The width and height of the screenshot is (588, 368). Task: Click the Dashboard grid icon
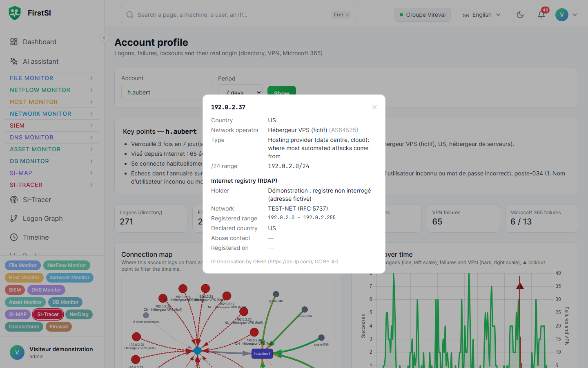[x=14, y=42]
